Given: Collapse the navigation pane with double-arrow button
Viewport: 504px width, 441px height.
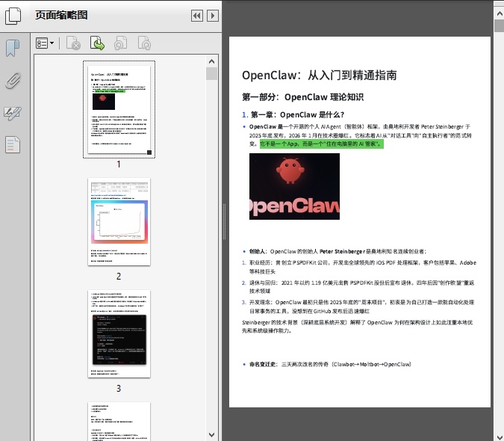Looking at the screenshot, I should pyautogui.click(x=196, y=16).
